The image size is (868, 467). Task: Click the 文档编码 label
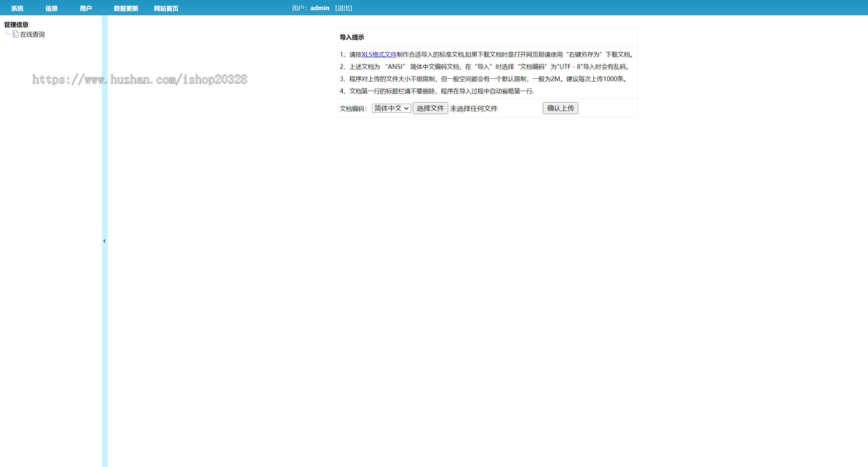point(353,109)
